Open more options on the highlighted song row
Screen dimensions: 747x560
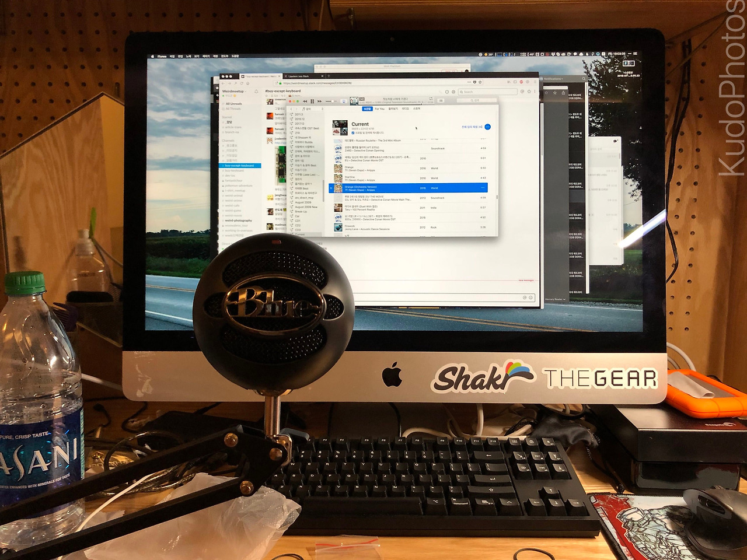click(483, 188)
